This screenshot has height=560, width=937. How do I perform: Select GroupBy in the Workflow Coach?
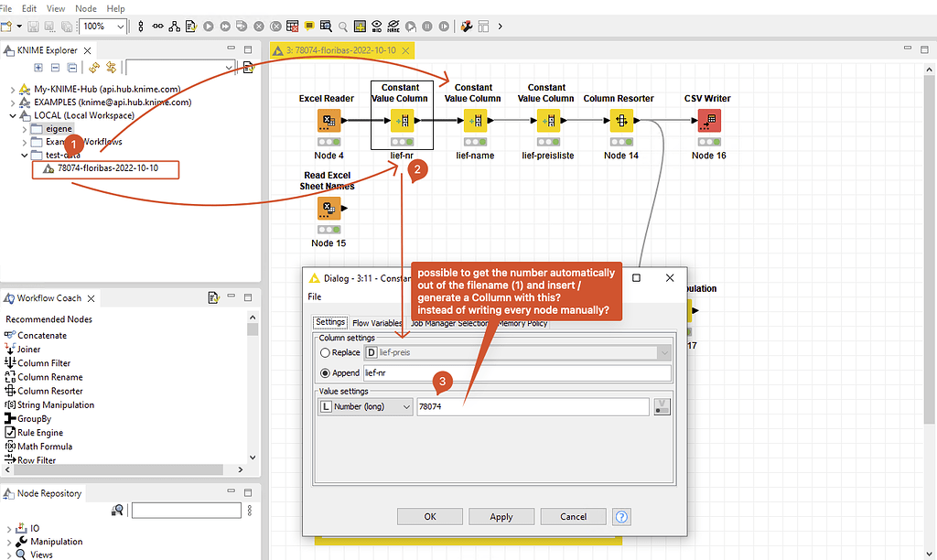[x=37, y=418]
